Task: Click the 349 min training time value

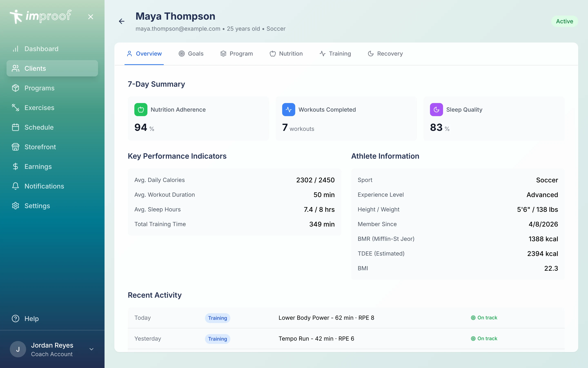Action: pos(322,224)
